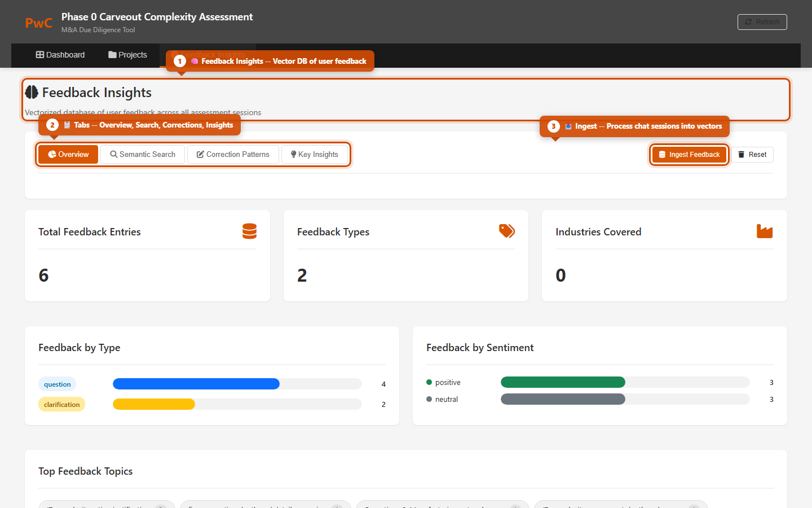Select the brain icon next to Feedback Insights

click(x=32, y=92)
